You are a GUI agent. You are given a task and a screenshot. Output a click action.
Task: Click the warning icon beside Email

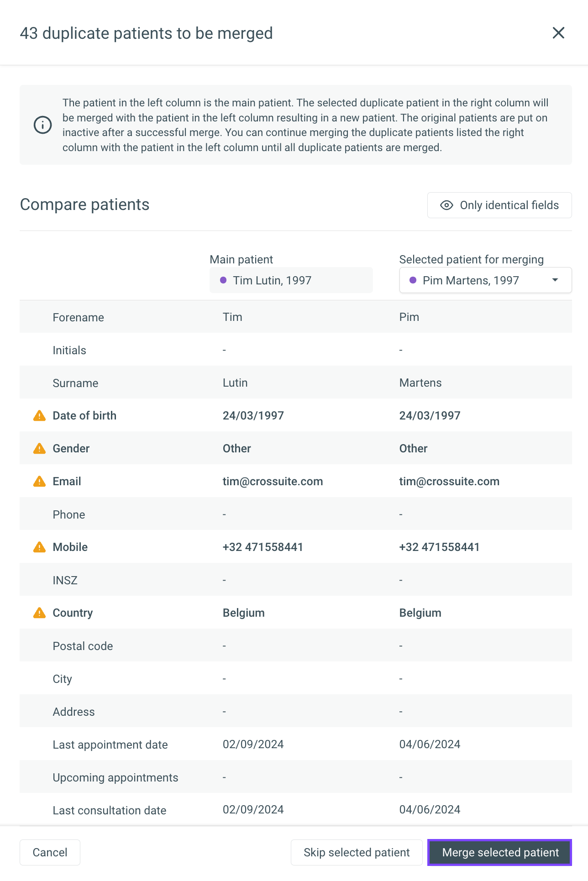40,481
